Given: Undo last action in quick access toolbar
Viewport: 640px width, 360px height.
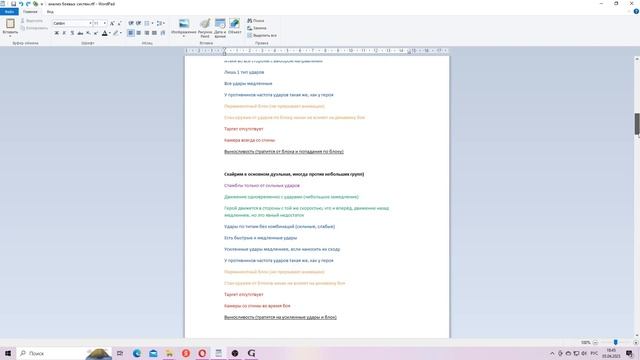Looking at the screenshot, I should (20, 4).
